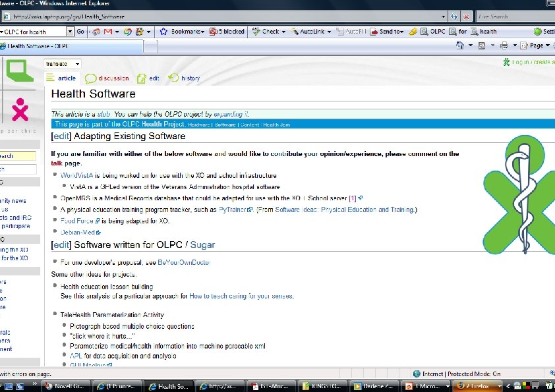Switch to Novell GroupWise taskbar button
555x392 pixels.
tap(65, 386)
